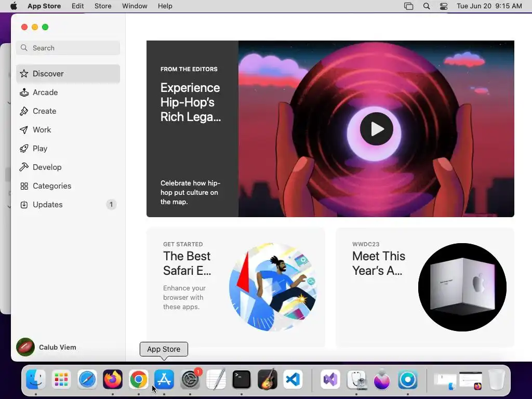Open Control Center in menu bar
Image resolution: width=532 pixels, height=399 pixels.
444,6
